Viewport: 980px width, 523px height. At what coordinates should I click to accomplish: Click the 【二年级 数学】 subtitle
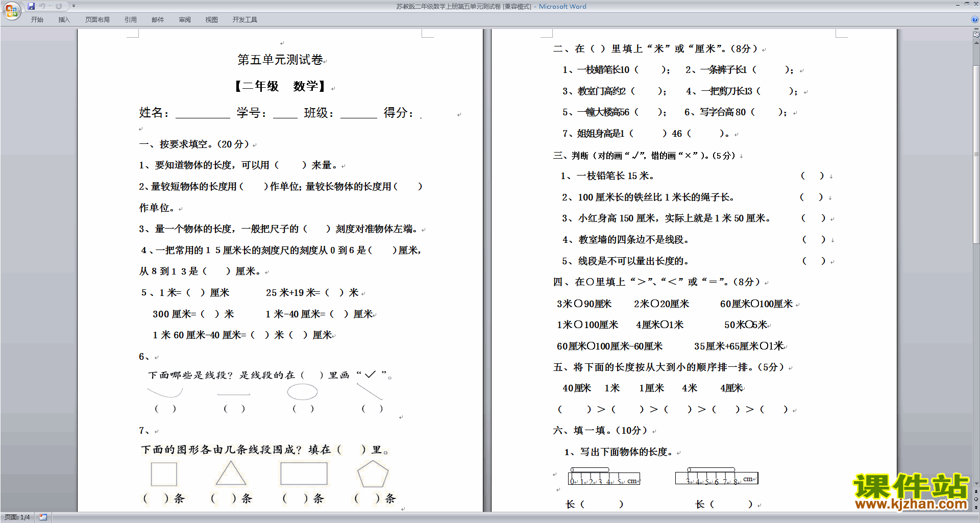coord(280,86)
